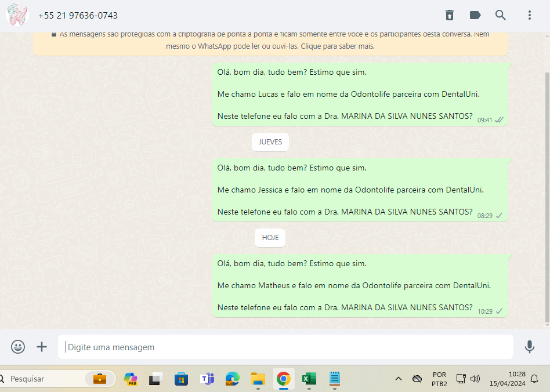The width and height of the screenshot is (550, 392).
Task: Open network settings from tray icon
Action: 461,379
